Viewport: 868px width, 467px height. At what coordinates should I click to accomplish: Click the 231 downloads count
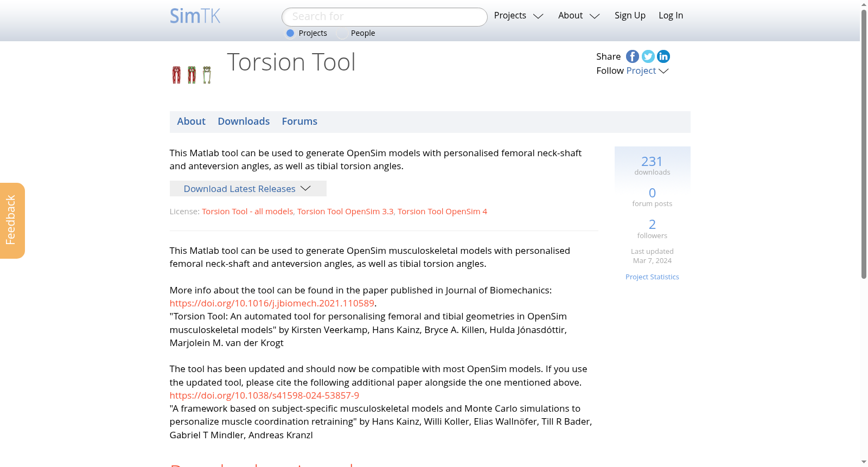[652, 165]
